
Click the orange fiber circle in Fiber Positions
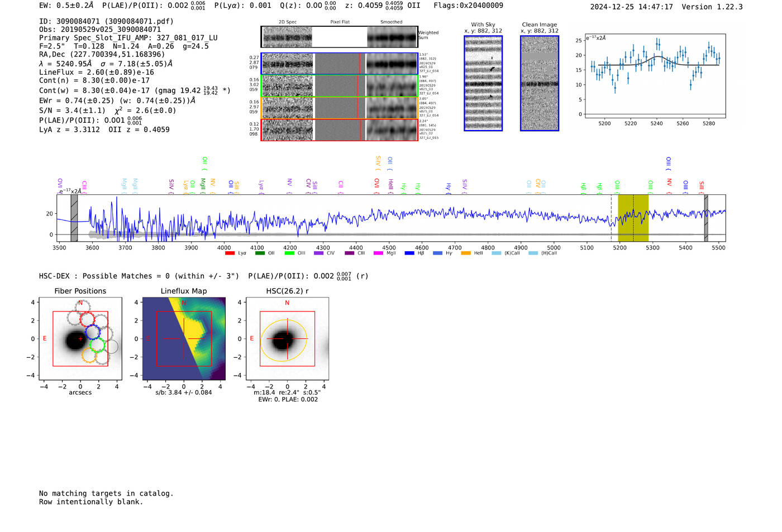89,356
